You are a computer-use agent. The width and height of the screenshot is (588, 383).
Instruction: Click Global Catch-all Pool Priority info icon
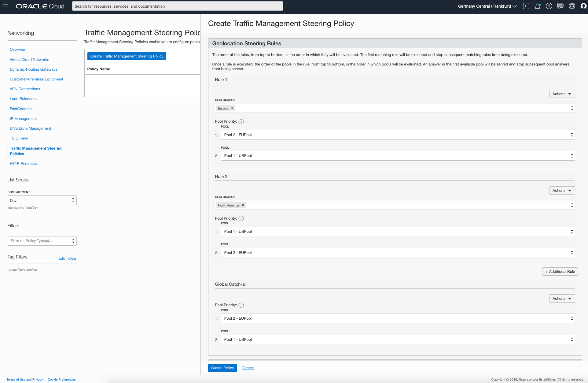pos(241,305)
